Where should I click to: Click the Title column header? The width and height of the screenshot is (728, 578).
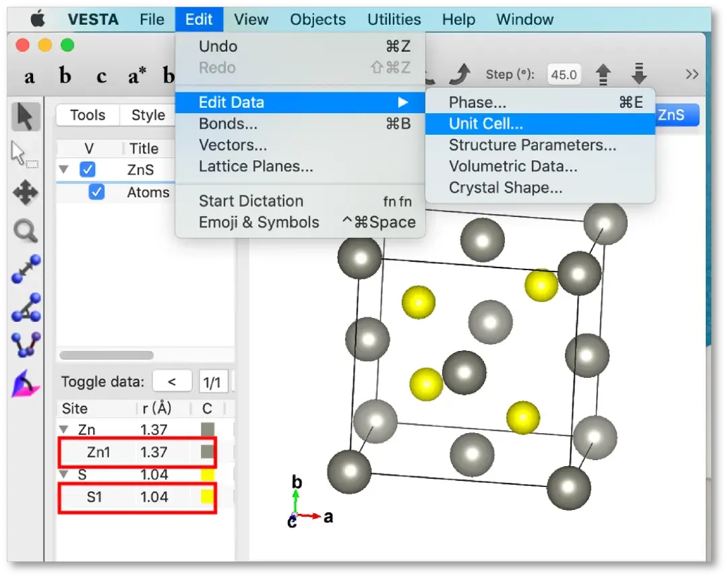144,148
